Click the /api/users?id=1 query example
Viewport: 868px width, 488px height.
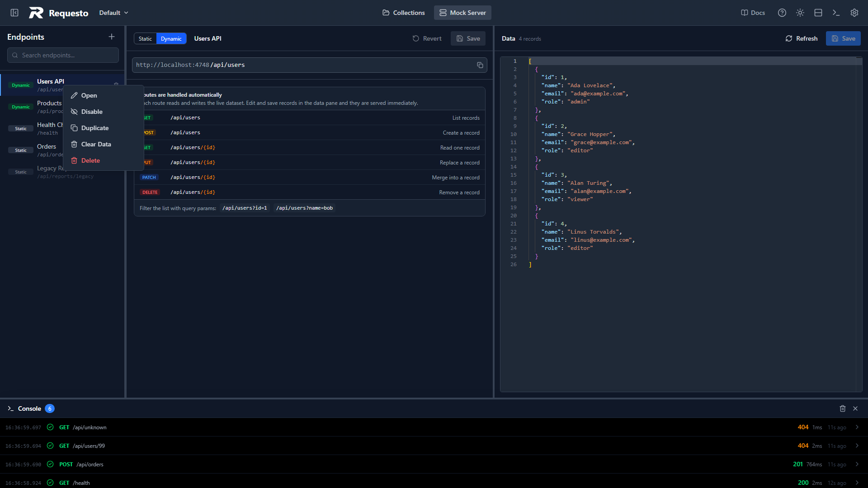point(245,208)
